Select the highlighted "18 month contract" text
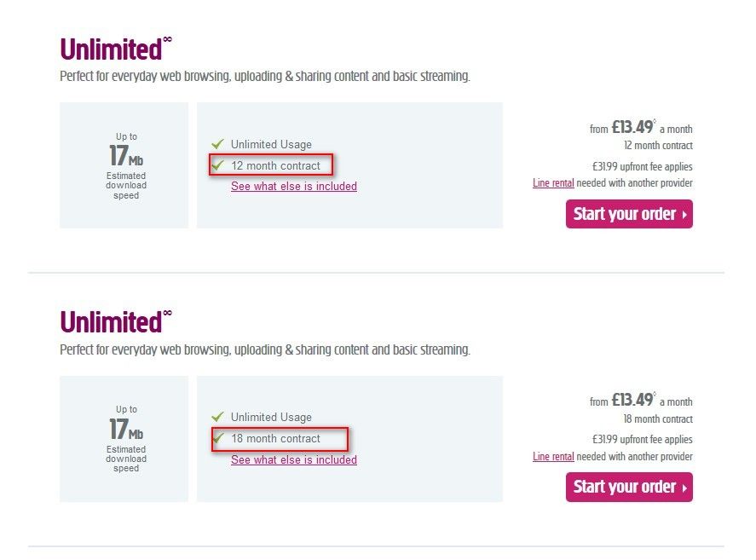Screen dimensions: 756x560 point(276,439)
